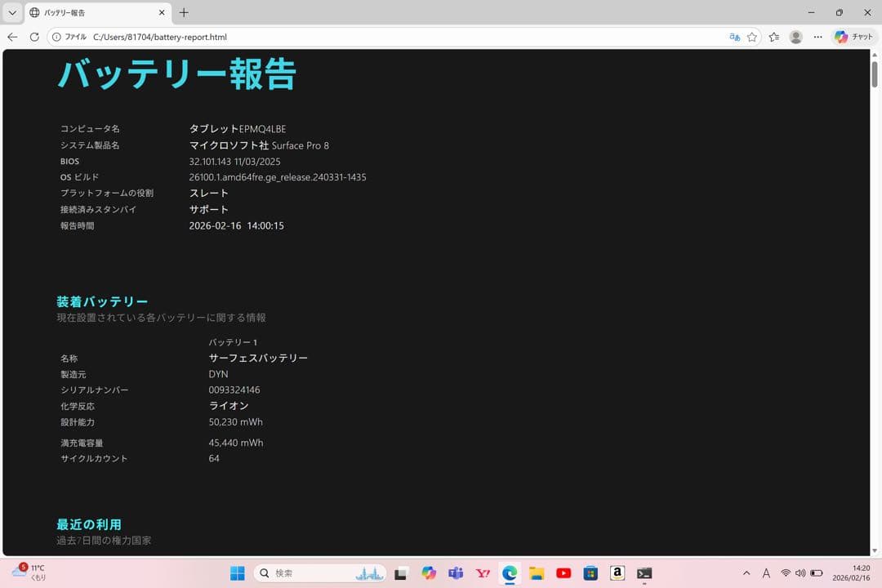
Task: Select the サポート connected standby value
Action: point(209,209)
